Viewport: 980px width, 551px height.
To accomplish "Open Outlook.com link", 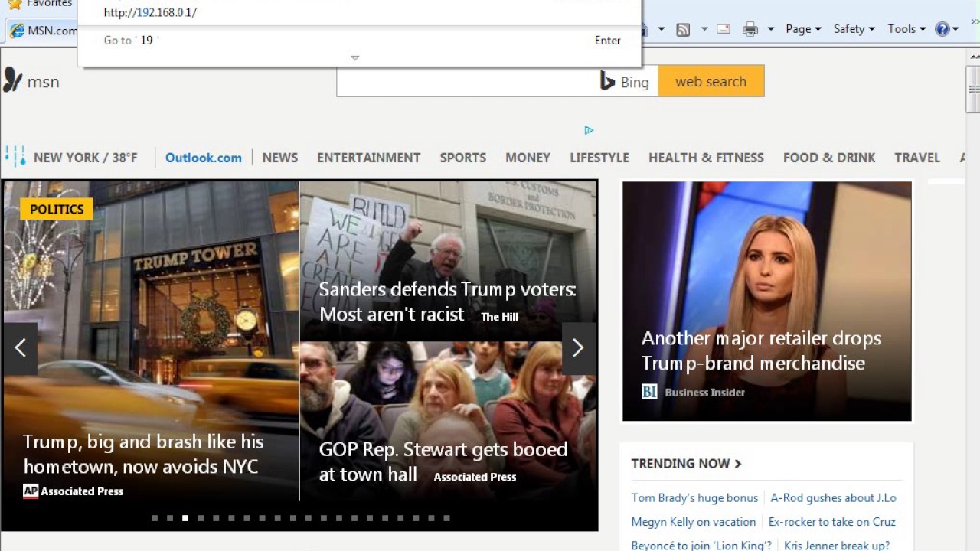I will pyautogui.click(x=204, y=158).
